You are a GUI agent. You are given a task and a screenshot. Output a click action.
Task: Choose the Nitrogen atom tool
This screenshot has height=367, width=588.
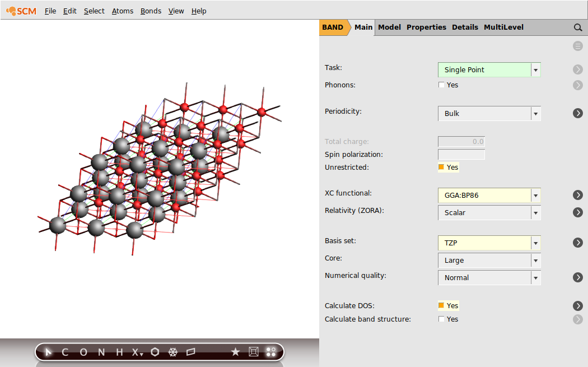coord(101,352)
